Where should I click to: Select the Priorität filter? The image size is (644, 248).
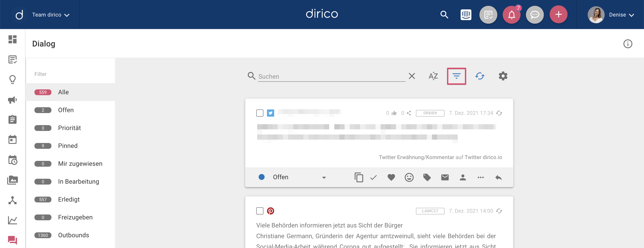(70, 128)
